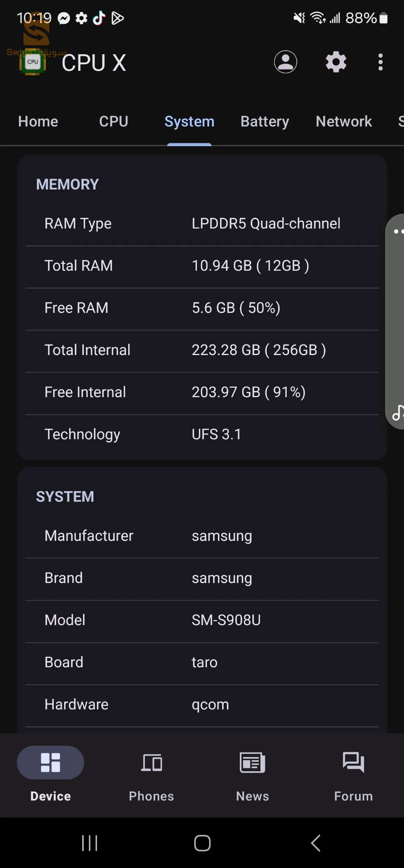The image size is (404, 868).
Task: Open the three-dot overflow menu
Action: (x=380, y=62)
